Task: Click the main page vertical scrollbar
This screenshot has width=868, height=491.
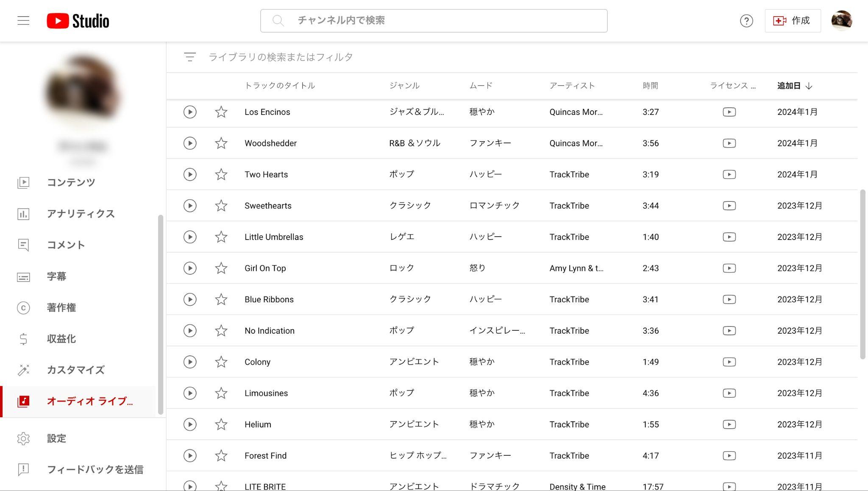Action: pos(862,274)
